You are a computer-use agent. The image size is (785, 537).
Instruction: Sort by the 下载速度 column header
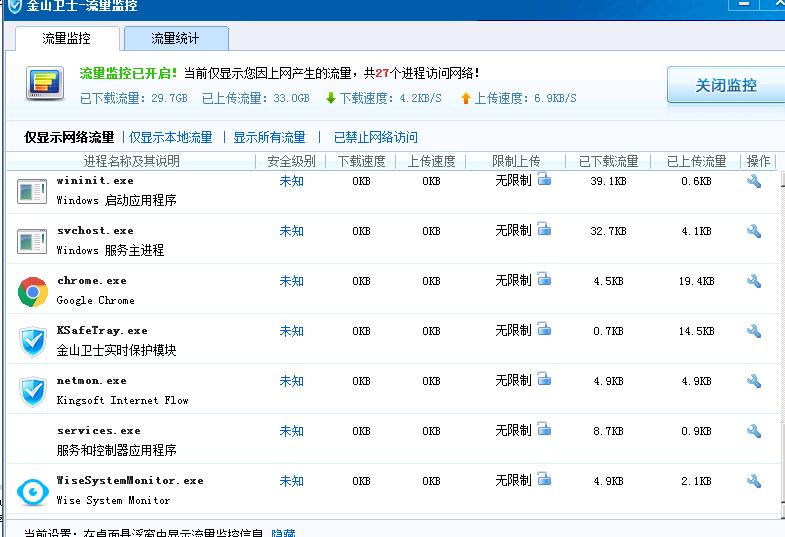pos(361,161)
